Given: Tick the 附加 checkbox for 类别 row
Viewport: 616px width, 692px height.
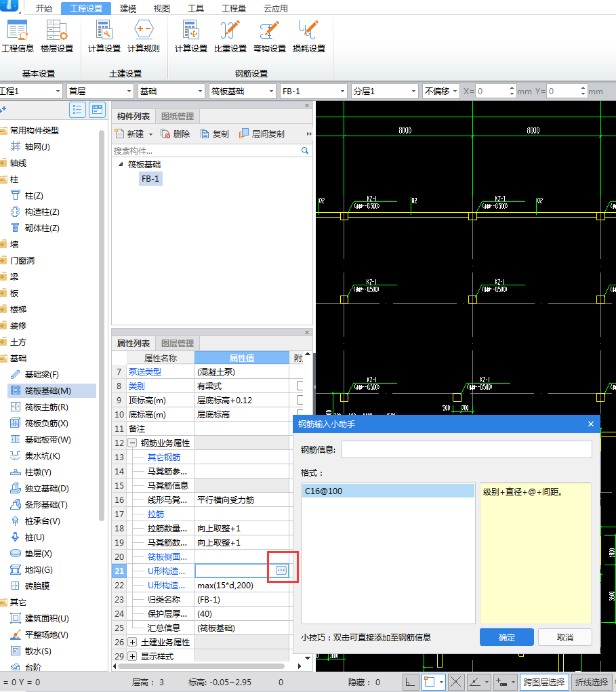Looking at the screenshot, I should 300,386.
